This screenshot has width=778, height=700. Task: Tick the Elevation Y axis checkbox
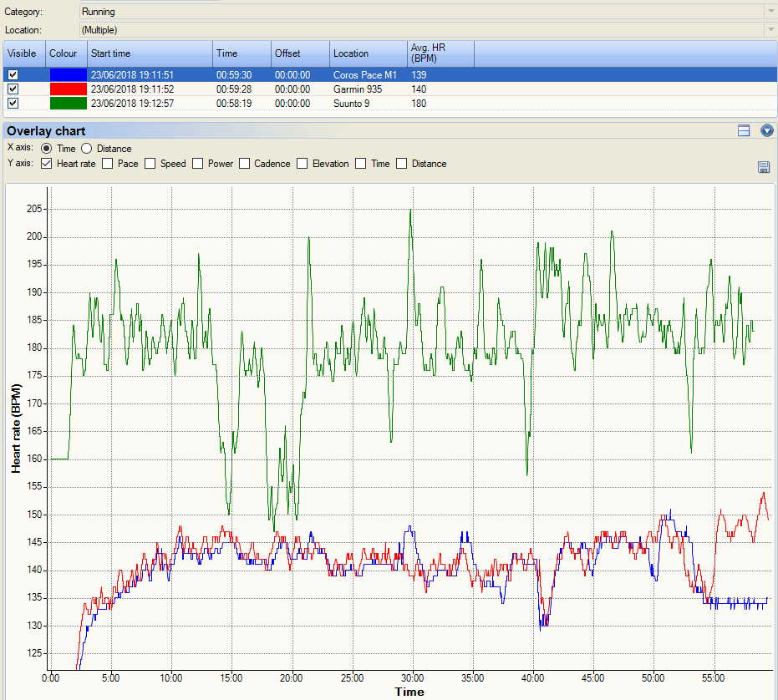click(x=303, y=164)
